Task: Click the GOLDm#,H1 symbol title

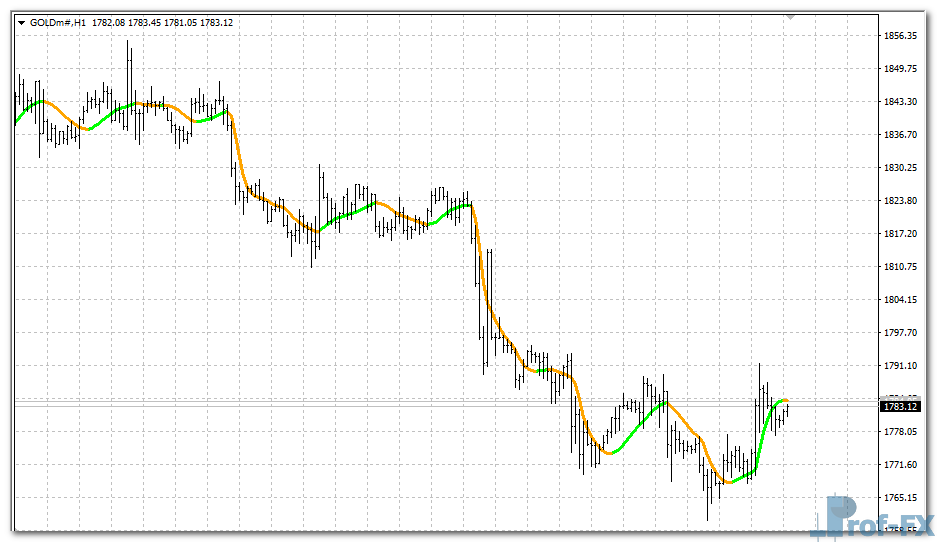Action: (x=58, y=22)
